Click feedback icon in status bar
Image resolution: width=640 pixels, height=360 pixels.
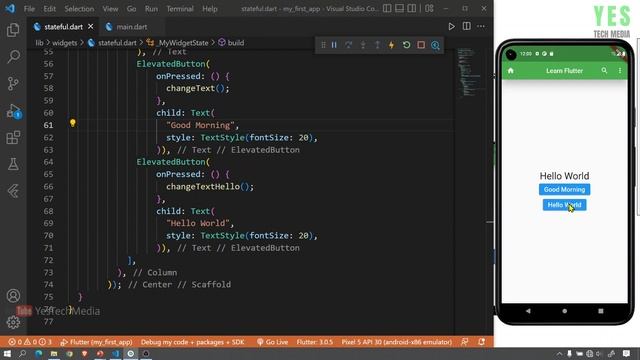pos(464,342)
